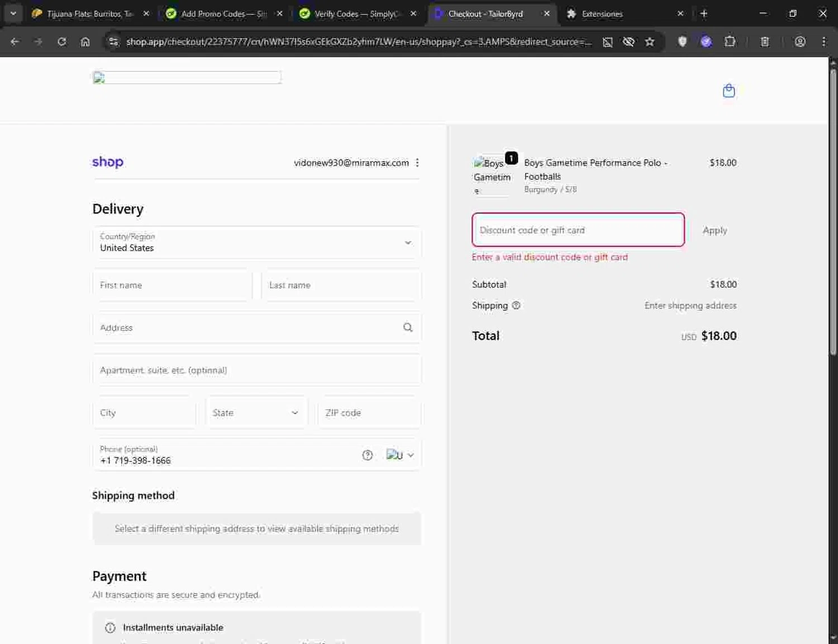The height and width of the screenshot is (644, 838).
Task: View site information icon in address bar
Action: pos(113,41)
